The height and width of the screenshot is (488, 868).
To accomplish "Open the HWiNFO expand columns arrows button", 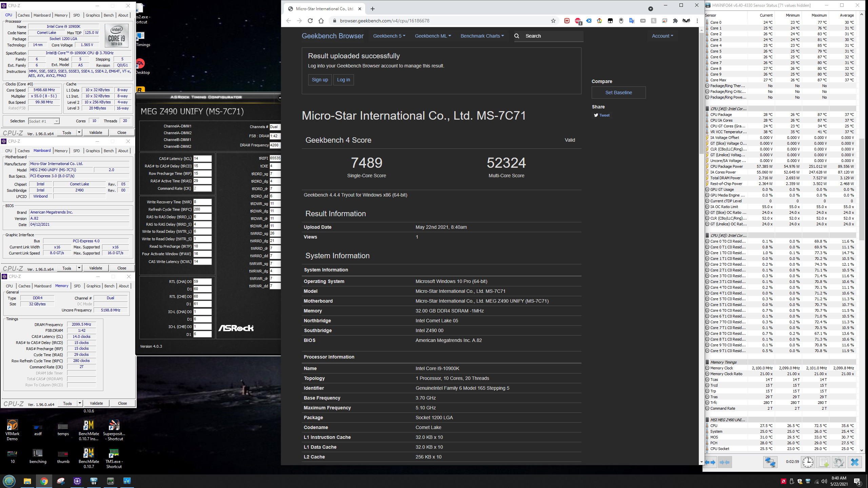I will tap(710, 462).
